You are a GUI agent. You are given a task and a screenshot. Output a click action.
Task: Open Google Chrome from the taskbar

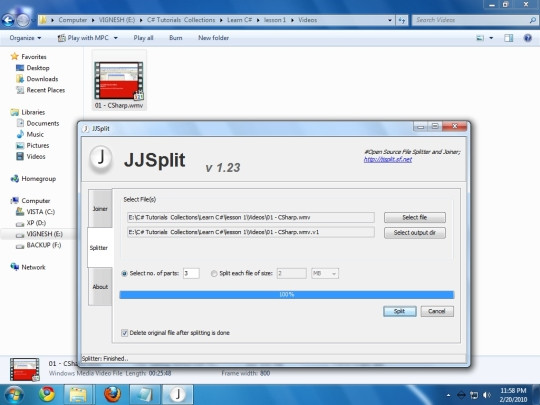pos(47,394)
